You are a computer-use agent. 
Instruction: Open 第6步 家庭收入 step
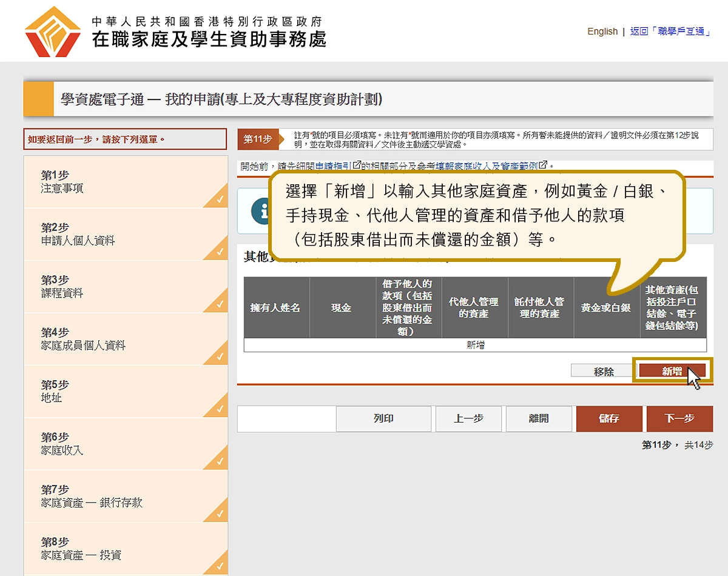[62, 444]
